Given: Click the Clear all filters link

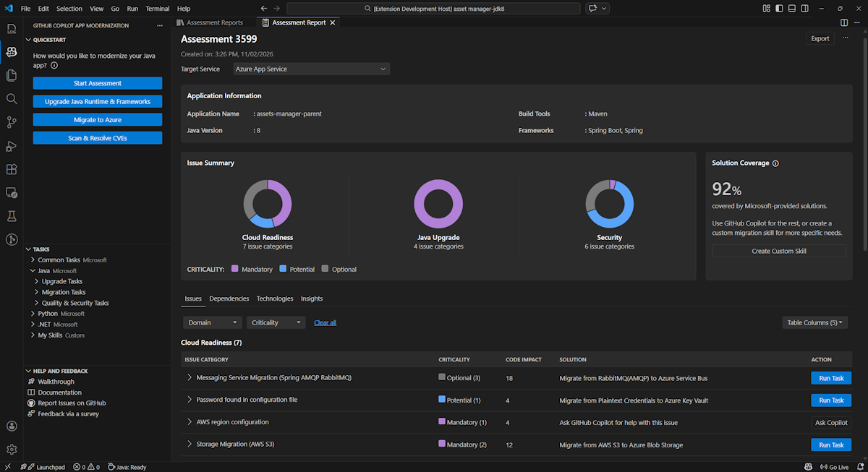Looking at the screenshot, I should [325, 322].
